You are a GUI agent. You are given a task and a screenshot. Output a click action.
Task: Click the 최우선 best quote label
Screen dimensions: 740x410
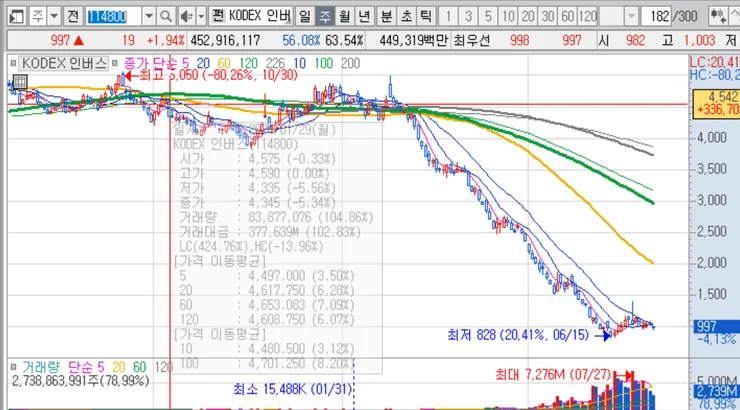(x=471, y=41)
